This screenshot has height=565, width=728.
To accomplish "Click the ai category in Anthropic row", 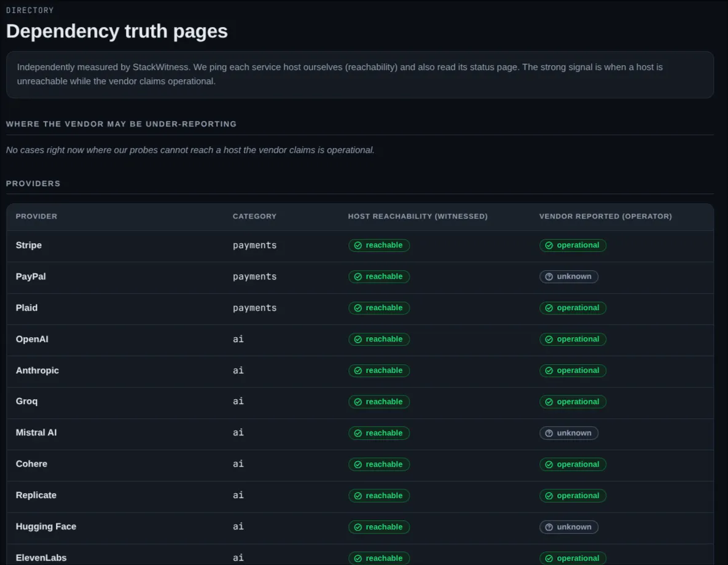I will [238, 370].
